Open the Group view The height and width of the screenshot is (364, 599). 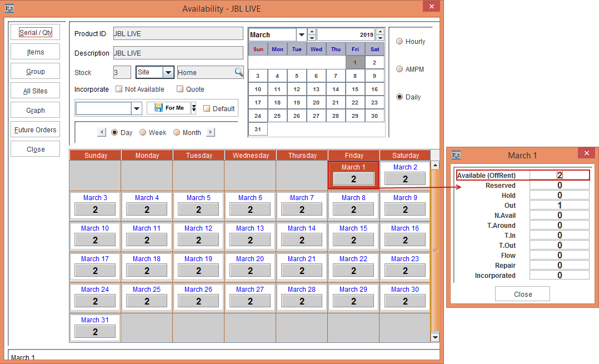(x=35, y=72)
